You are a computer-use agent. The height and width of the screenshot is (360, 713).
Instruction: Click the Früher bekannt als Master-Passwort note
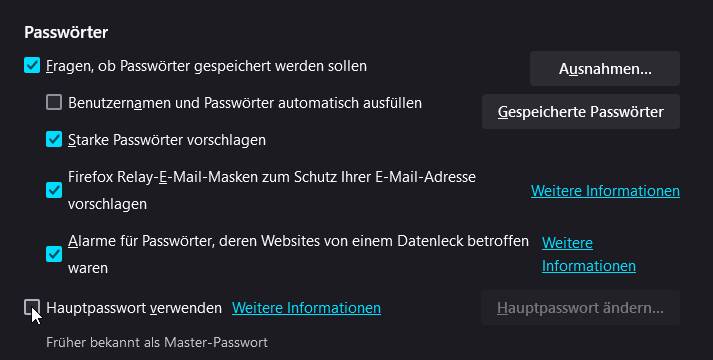tap(157, 342)
